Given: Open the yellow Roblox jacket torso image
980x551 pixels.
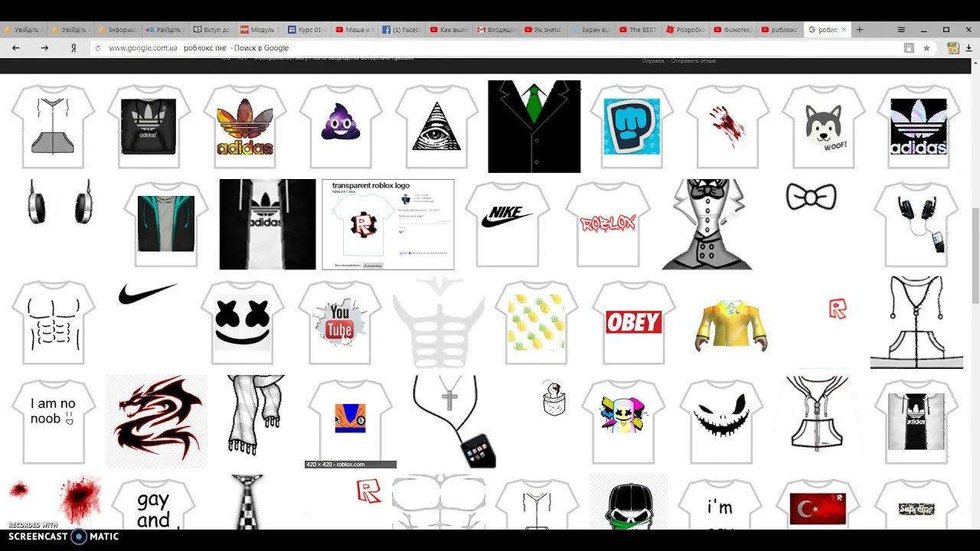Looking at the screenshot, I should [730, 325].
